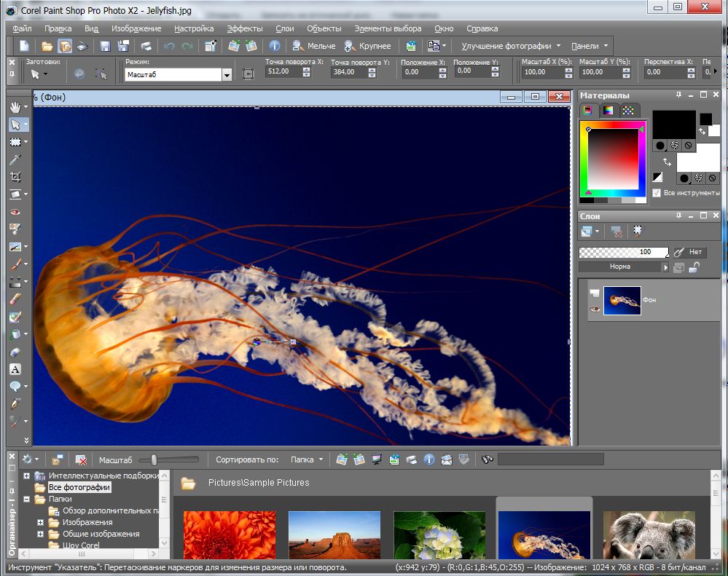Click the Мельче zoom-out button

(x=314, y=46)
